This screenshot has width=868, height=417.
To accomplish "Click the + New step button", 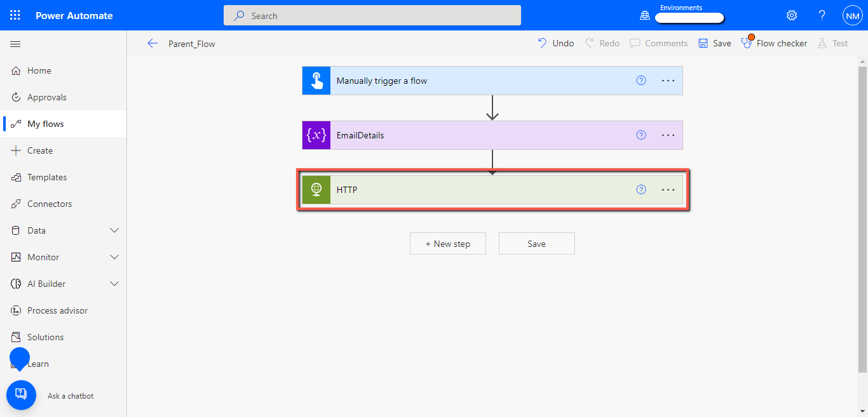I will pyautogui.click(x=448, y=244).
